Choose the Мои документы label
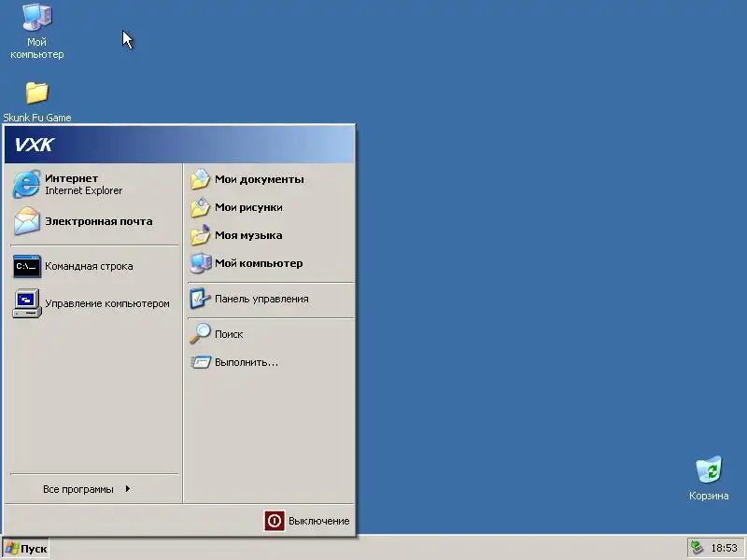This screenshot has width=747, height=560. (260, 179)
